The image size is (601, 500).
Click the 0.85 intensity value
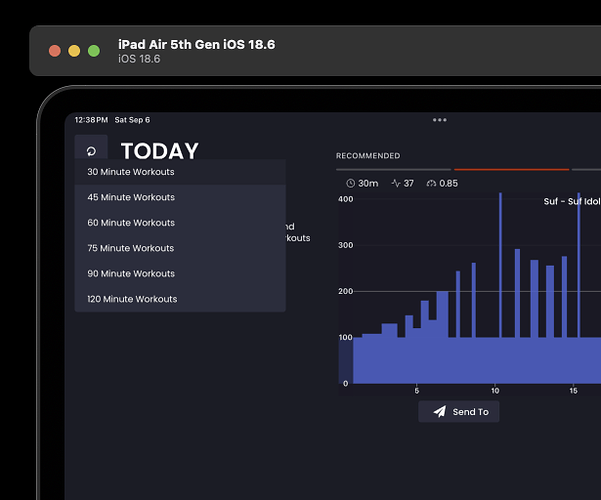448,183
